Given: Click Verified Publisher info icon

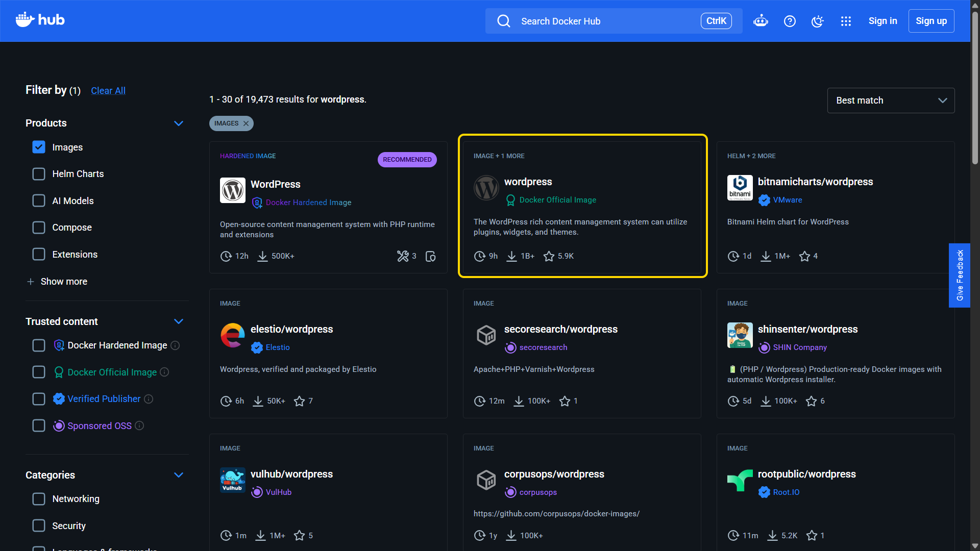Looking at the screenshot, I should coord(149,399).
